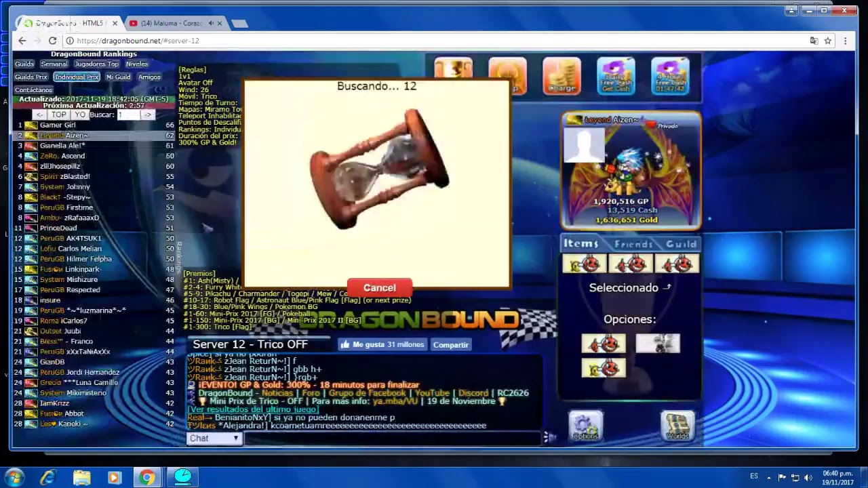Switch to the Maluma YouTube browser tab

click(172, 23)
